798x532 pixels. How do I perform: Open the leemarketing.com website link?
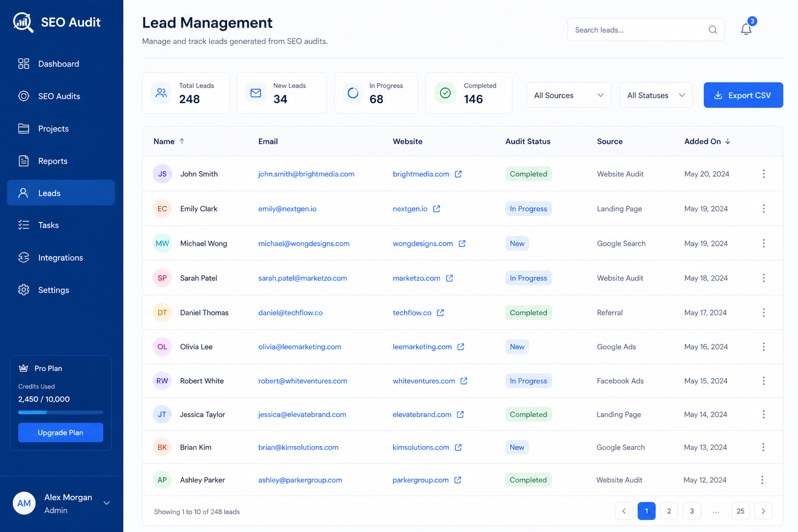click(422, 347)
